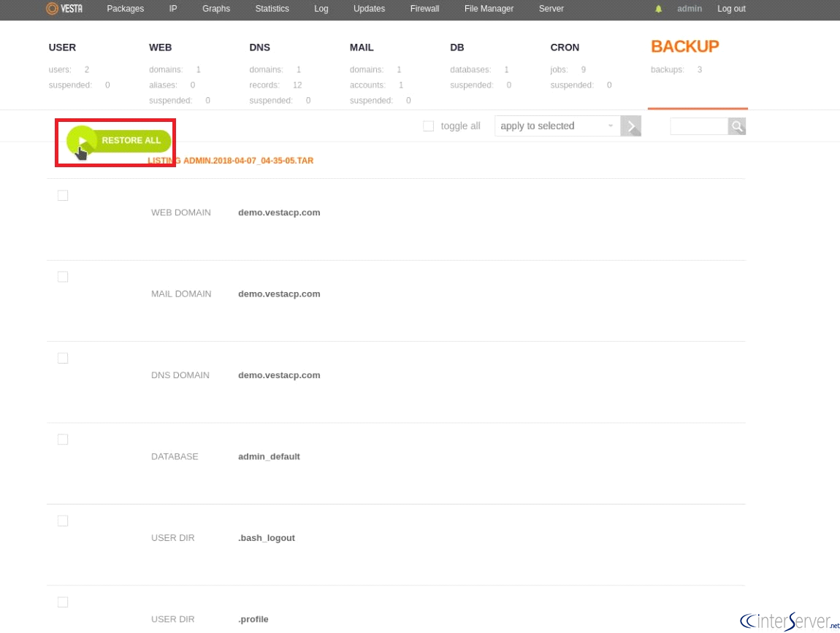Screen dimensions: 840x633
Task: Click the MAIL DOMAIN label
Action: 181,294
